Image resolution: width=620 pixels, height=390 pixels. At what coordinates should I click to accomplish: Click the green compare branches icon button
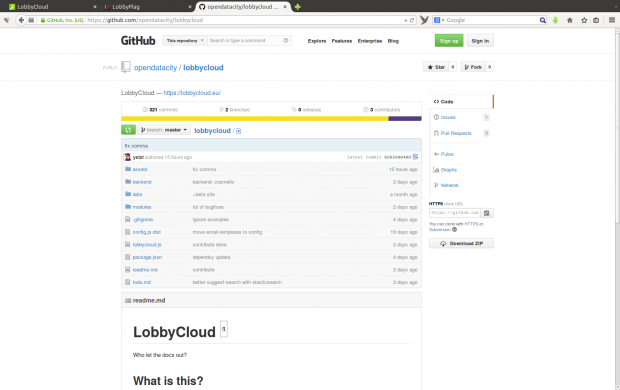tap(128, 130)
